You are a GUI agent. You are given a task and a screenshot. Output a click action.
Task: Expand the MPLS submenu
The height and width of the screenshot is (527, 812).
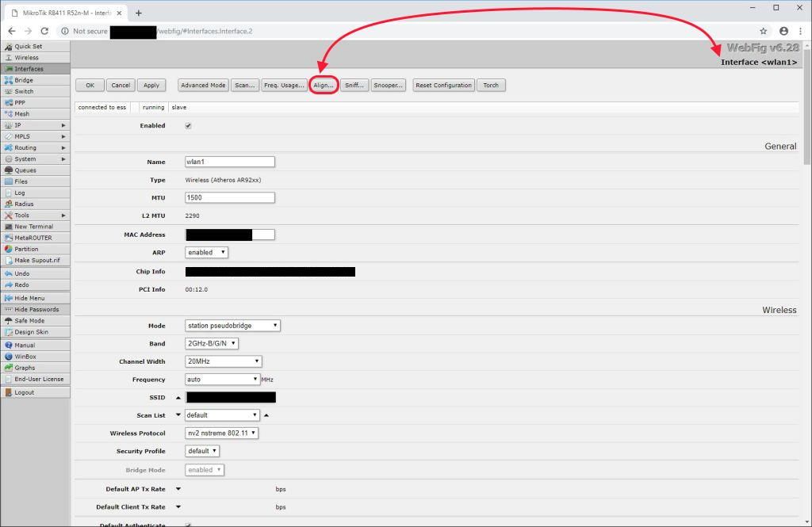(35, 136)
